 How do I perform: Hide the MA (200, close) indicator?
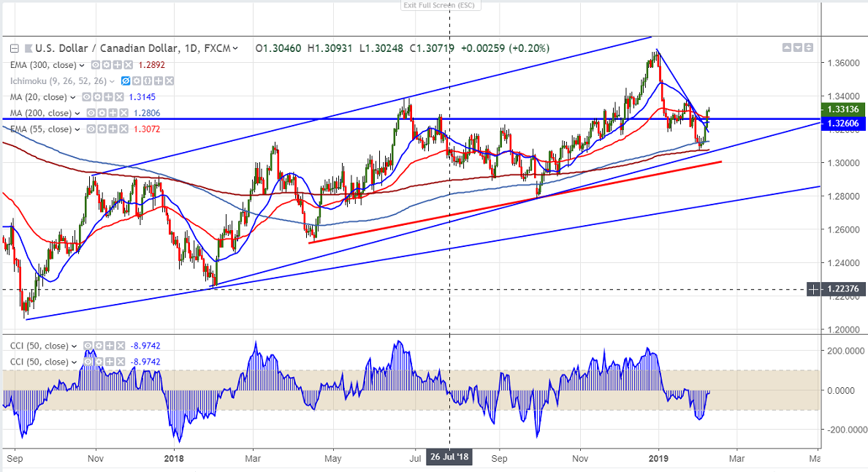91,113
